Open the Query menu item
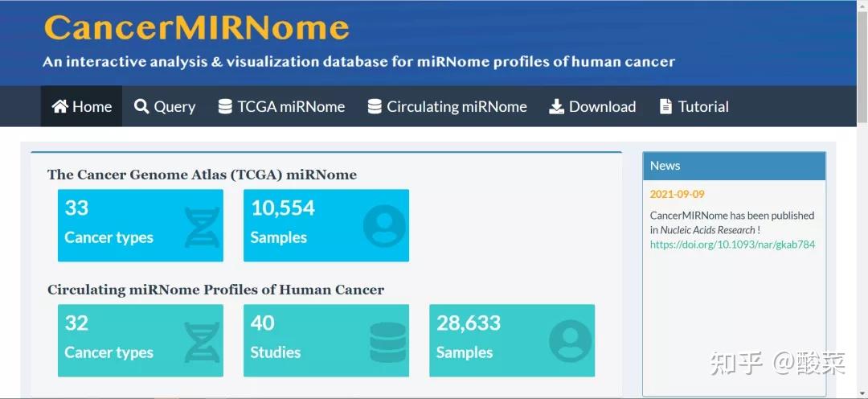The height and width of the screenshot is (399, 868). [165, 106]
